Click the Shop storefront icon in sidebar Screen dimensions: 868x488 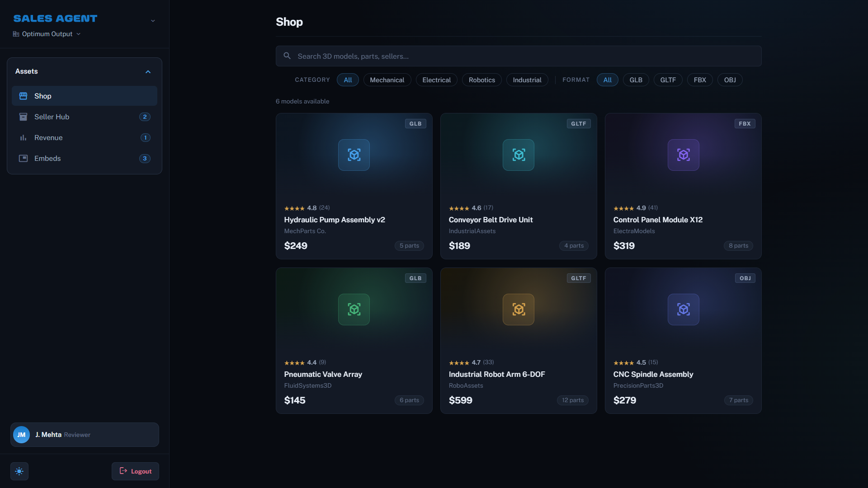(23, 96)
